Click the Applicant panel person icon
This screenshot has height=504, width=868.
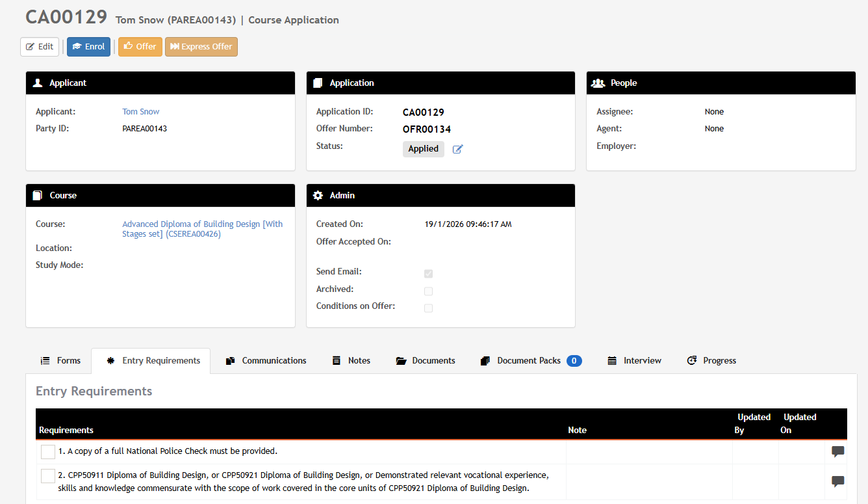point(38,83)
